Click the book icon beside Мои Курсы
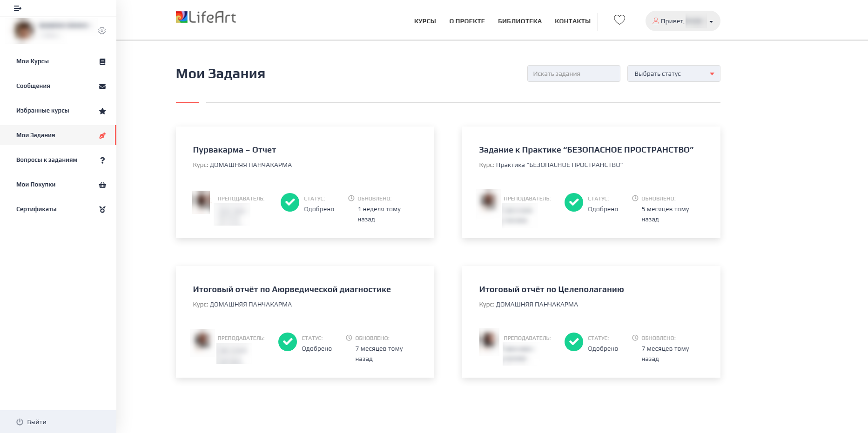868x433 pixels. tap(102, 62)
